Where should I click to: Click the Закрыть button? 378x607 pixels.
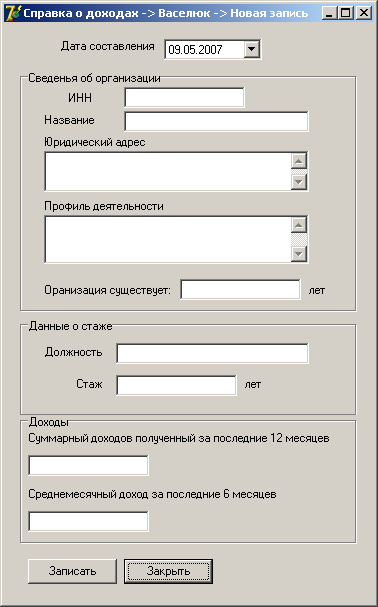click(x=168, y=571)
